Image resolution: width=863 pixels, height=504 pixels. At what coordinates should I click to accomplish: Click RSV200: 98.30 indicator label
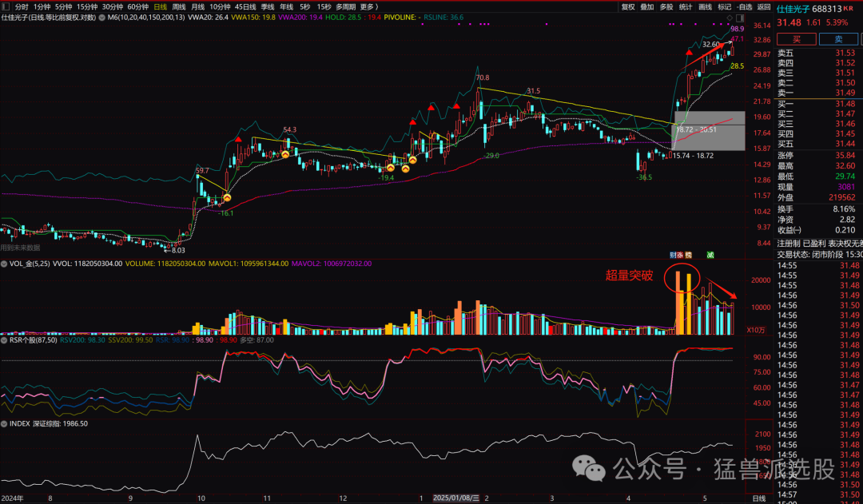point(82,340)
